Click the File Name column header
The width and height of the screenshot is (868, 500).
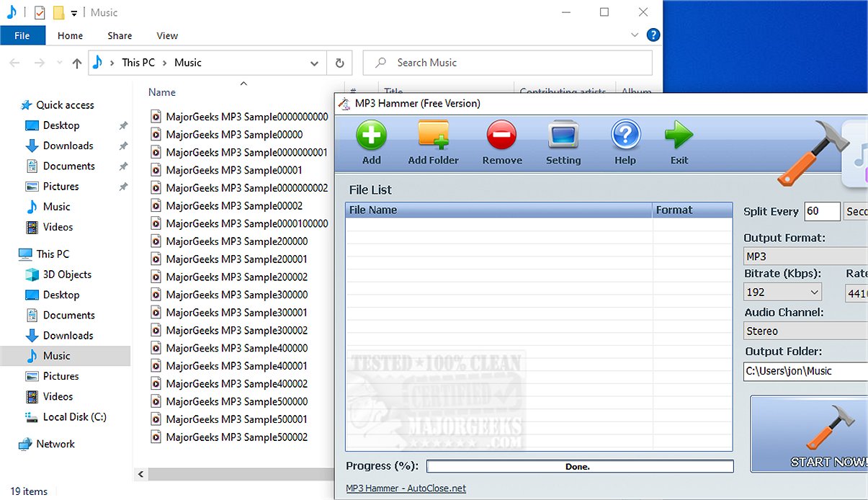click(x=499, y=210)
